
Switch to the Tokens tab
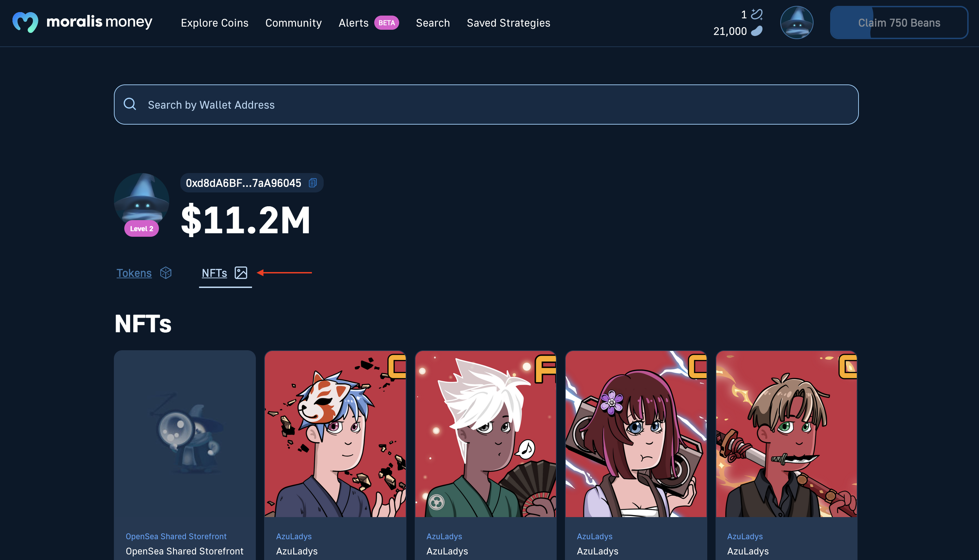click(134, 272)
